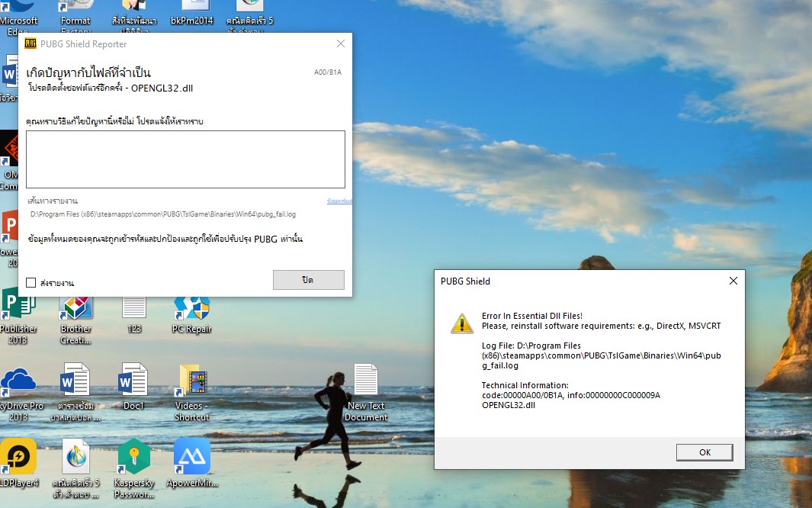
Task: Open the Publisher 2013 desktop icon
Action: pos(18,316)
